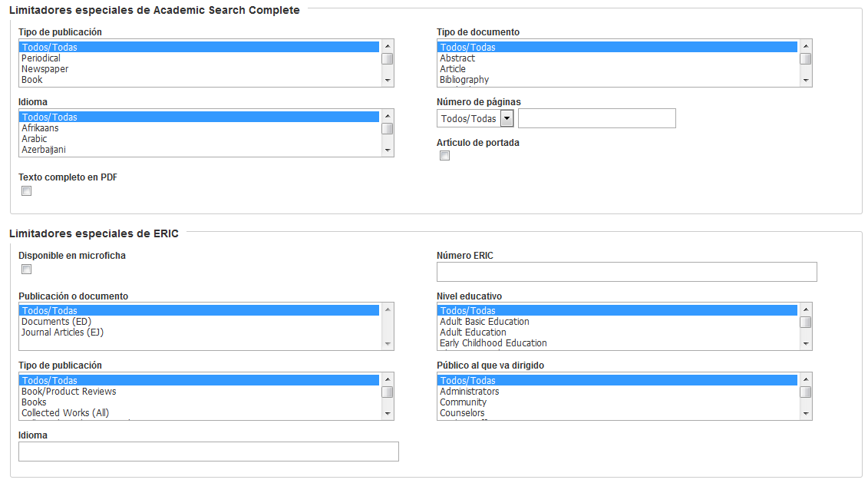This screenshot has width=868, height=483.
Task: Click down arrow of Academic Search Idioma list
Action: pyautogui.click(x=388, y=150)
